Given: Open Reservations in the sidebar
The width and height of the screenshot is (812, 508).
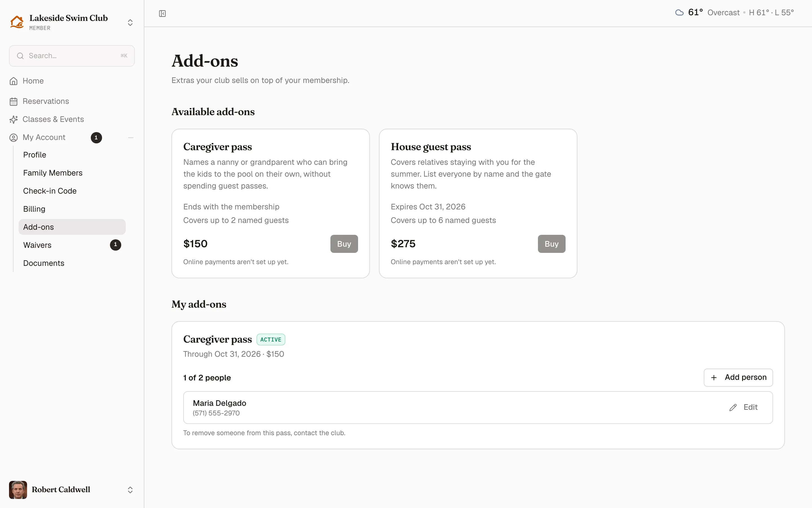Looking at the screenshot, I should pos(46,102).
